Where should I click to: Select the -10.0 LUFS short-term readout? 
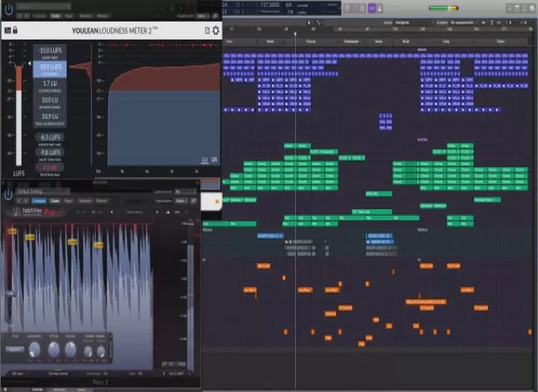click(50, 52)
